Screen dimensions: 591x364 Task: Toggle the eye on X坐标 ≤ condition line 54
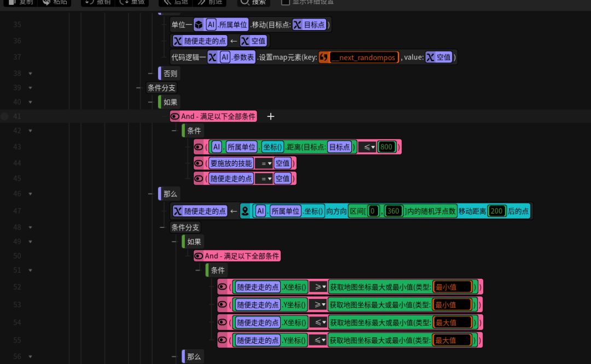point(222,322)
